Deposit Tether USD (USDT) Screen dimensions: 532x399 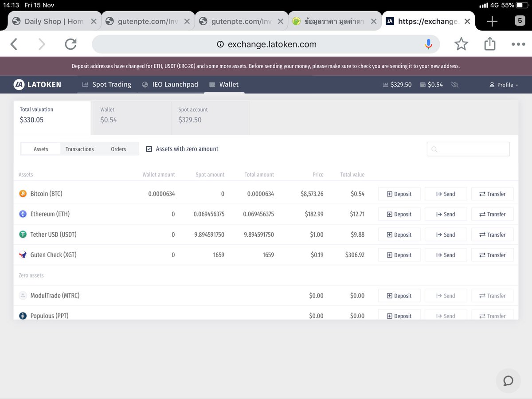coord(399,235)
